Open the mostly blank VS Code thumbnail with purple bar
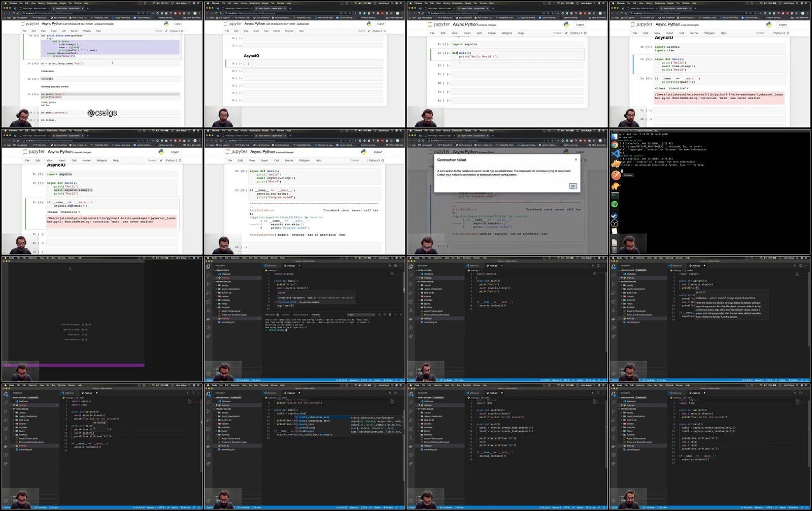The width and height of the screenshot is (812, 511). [101, 320]
